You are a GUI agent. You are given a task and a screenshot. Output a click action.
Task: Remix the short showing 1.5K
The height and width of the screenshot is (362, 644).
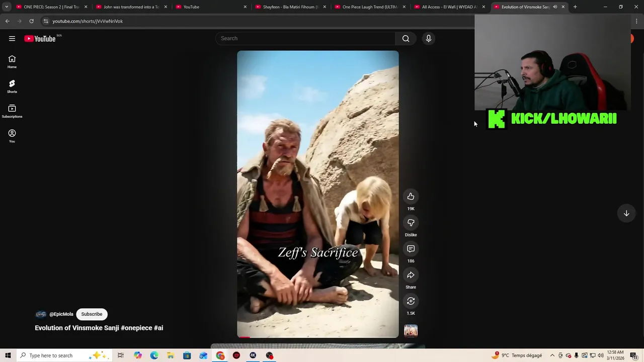point(411,301)
